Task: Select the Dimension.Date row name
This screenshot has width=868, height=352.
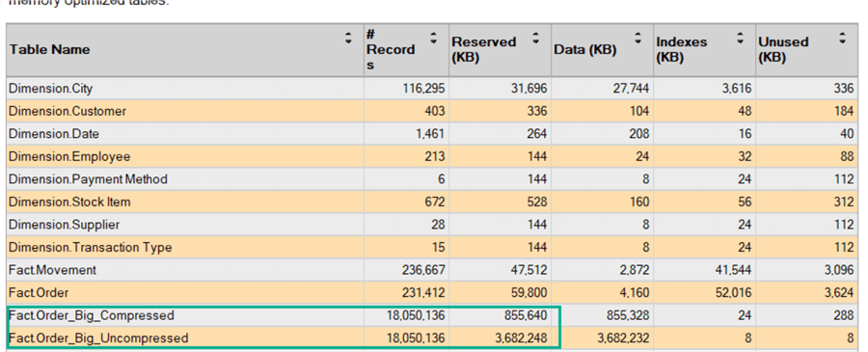Action: click(54, 134)
